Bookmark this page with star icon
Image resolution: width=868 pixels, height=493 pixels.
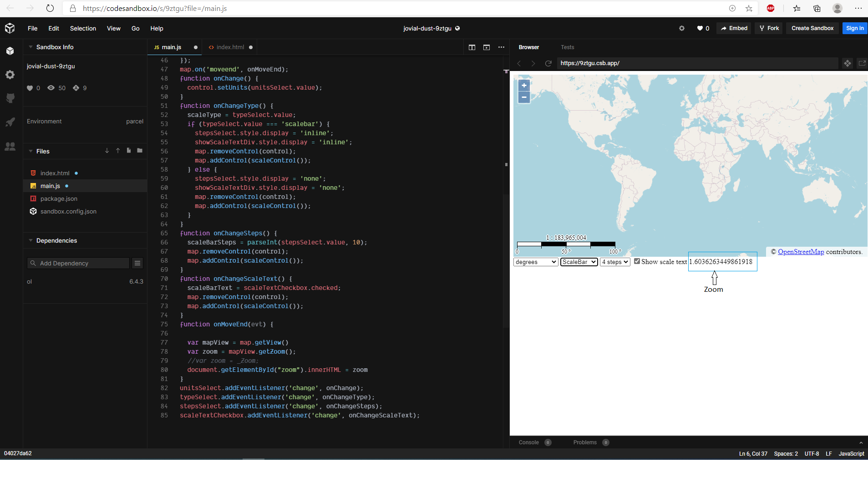pyautogui.click(x=749, y=8)
